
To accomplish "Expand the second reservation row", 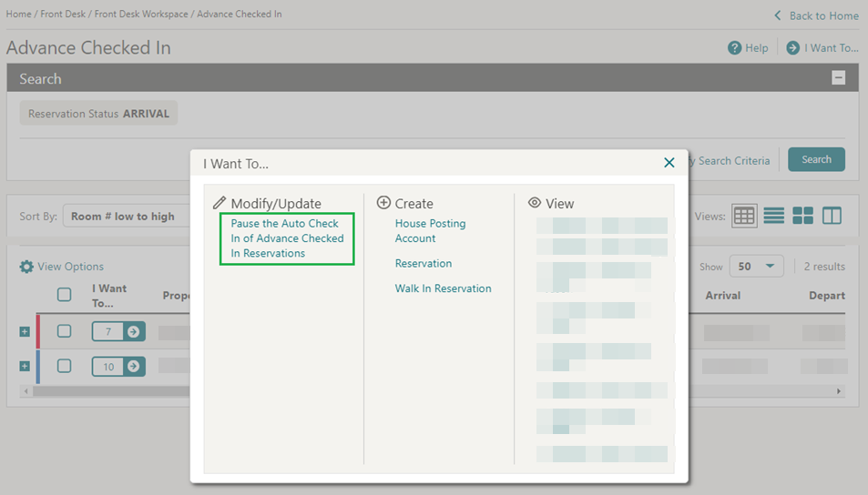I will [x=25, y=366].
